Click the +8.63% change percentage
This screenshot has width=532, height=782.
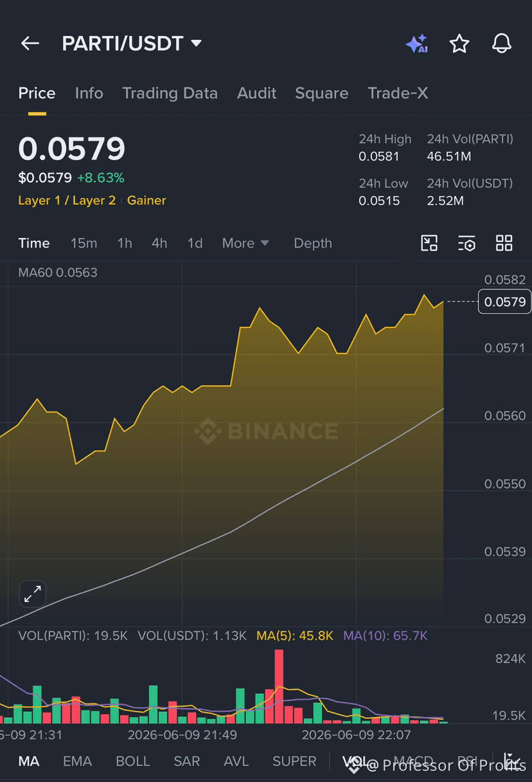pos(101,177)
